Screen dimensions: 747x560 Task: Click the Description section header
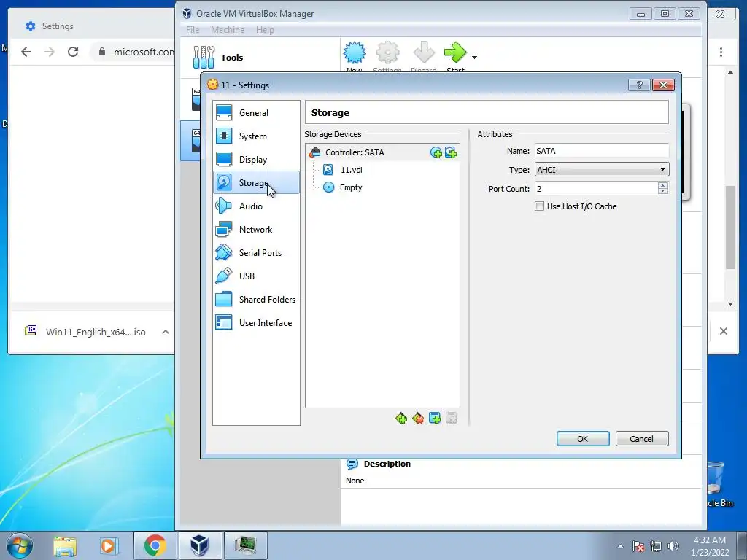point(387,464)
